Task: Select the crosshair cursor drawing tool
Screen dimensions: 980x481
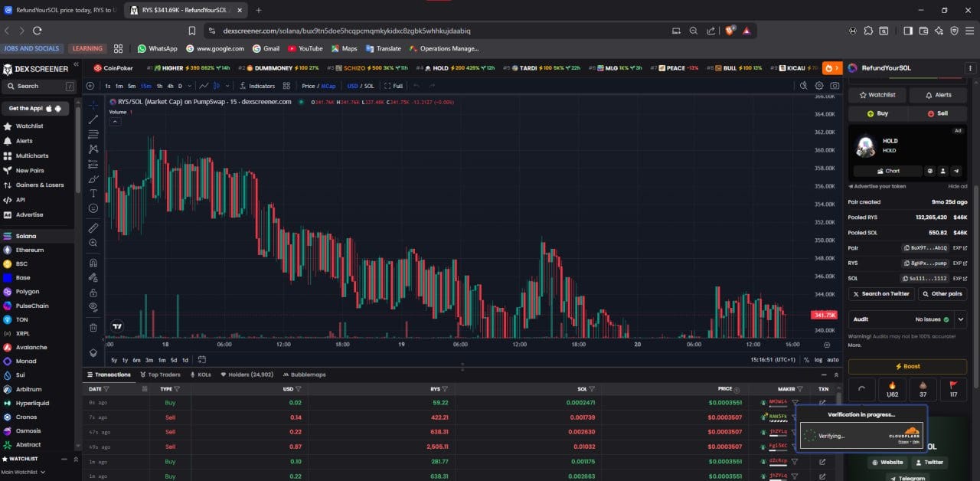Action: pos(93,104)
